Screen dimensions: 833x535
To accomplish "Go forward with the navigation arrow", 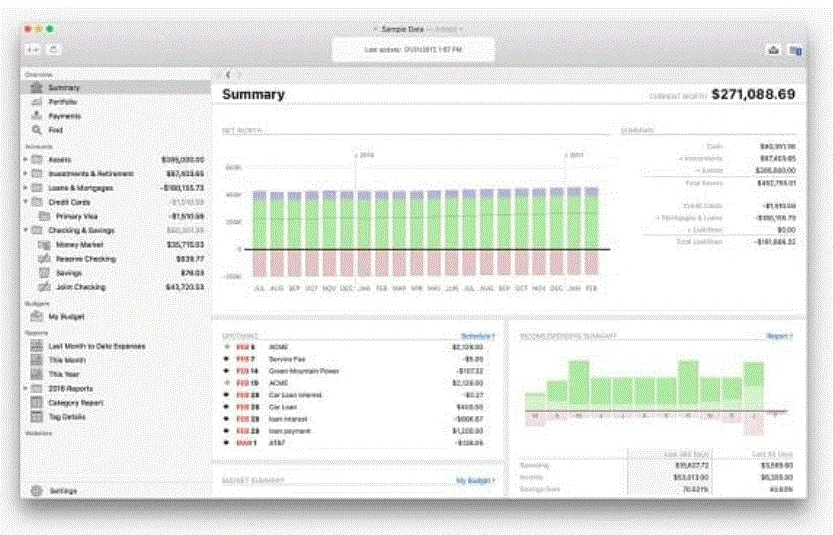I will [240, 75].
